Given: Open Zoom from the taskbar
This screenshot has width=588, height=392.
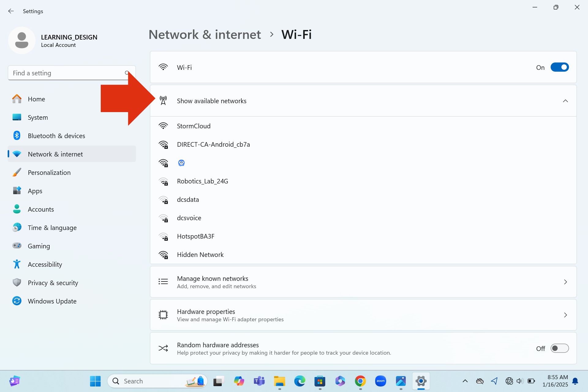Looking at the screenshot, I should pos(380,381).
